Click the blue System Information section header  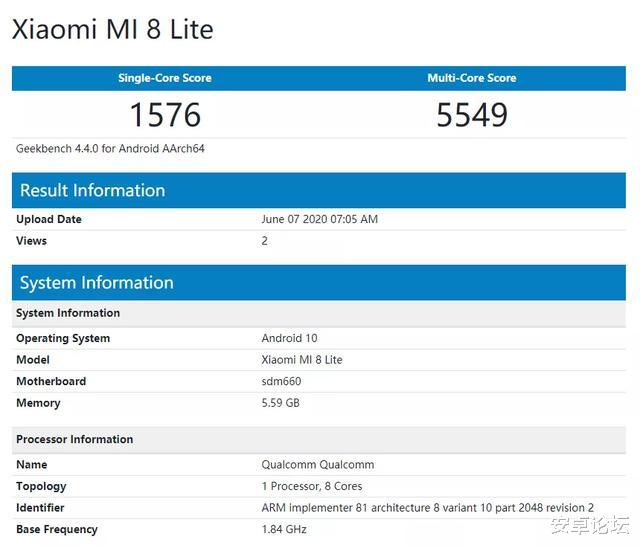coord(319,282)
